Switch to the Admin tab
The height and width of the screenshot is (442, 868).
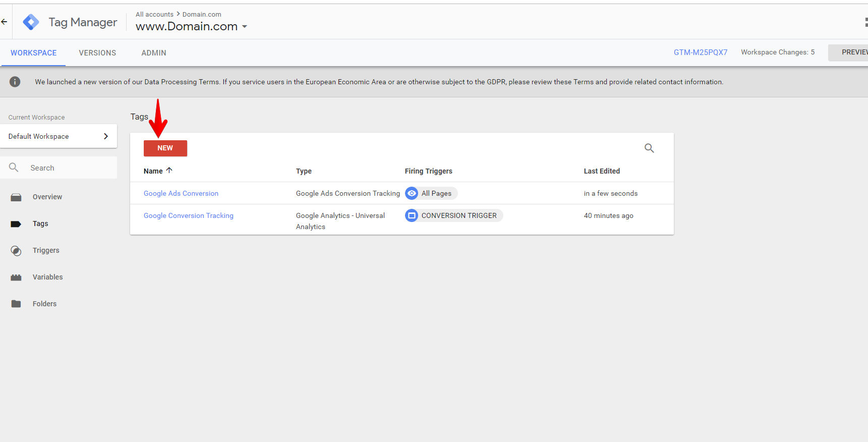pos(154,53)
